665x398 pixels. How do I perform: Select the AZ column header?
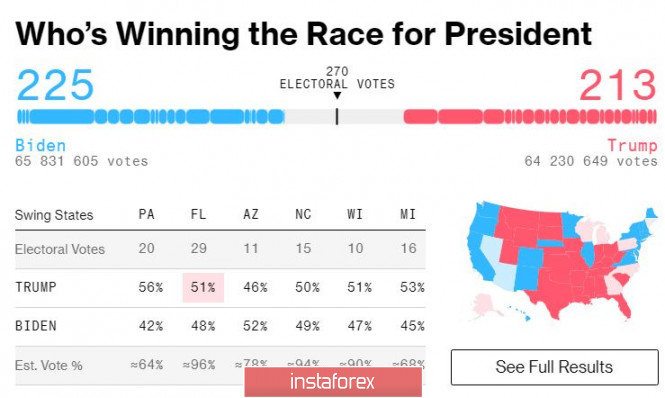[251, 214]
